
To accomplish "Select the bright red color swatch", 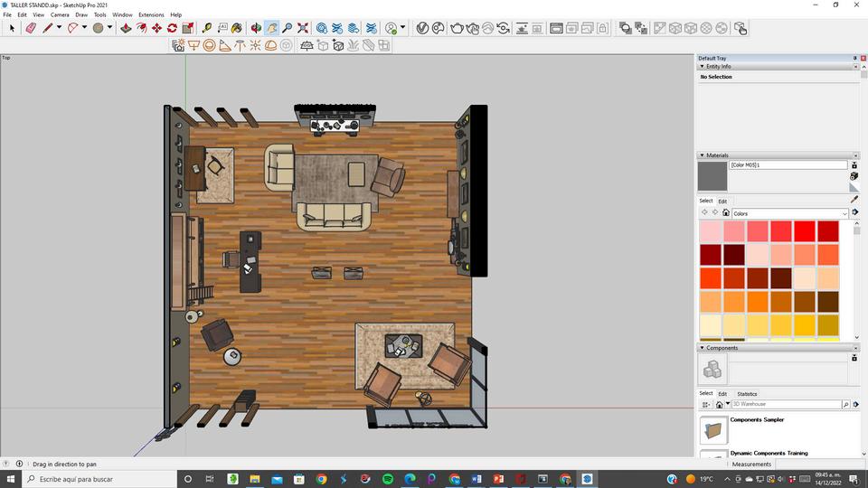I will (805, 231).
